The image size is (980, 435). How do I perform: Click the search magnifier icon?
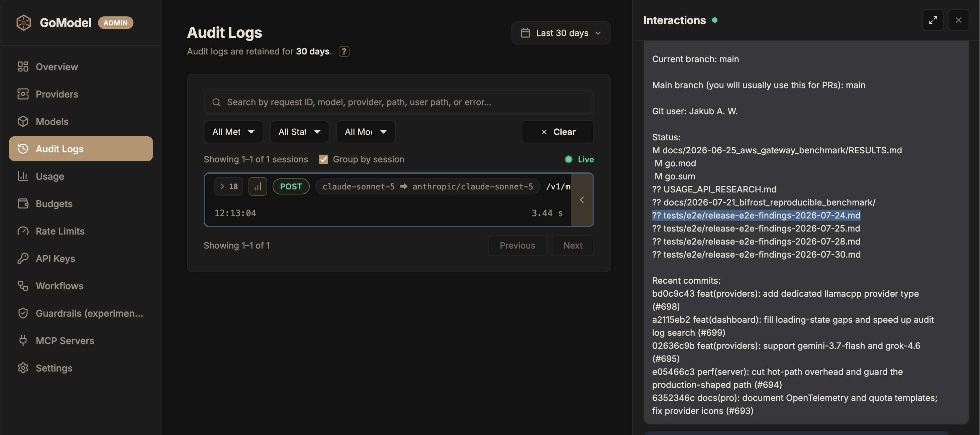pos(216,102)
